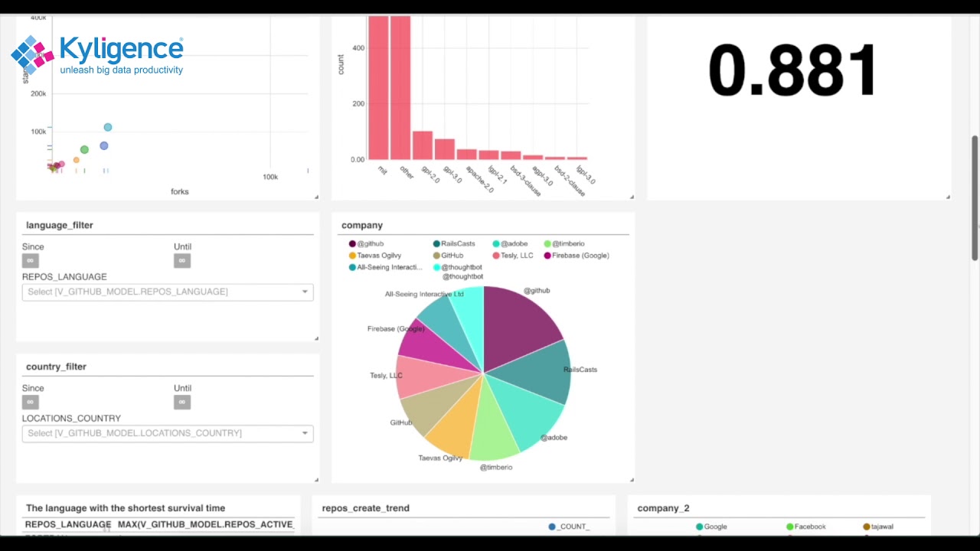The height and width of the screenshot is (551, 980).
Task: Toggle GitHub legend entry in company chart
Action: point(448,256)
